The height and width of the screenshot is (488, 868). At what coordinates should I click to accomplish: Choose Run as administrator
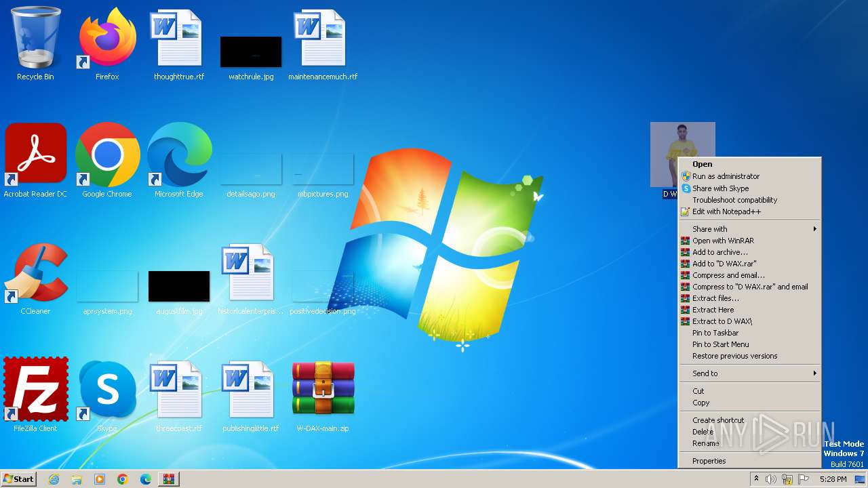point(749,176)
